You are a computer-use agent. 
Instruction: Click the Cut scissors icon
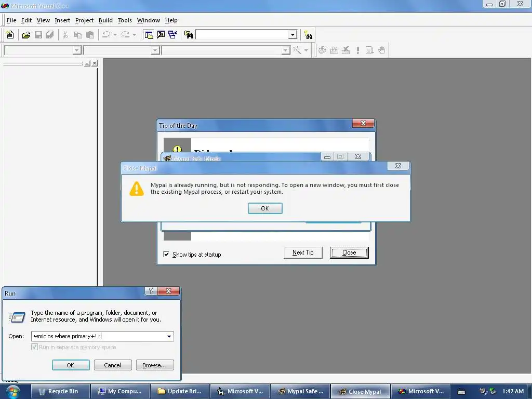click(x=65, y=35)
